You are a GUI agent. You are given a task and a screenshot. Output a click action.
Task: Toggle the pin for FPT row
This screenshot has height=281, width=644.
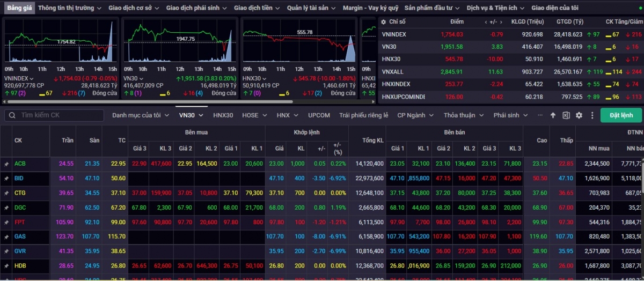point(6,222)
